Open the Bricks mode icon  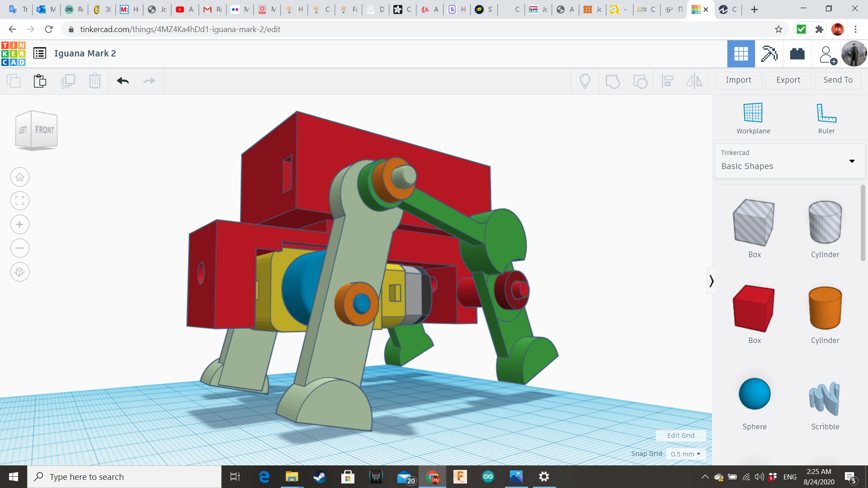(x=797, y=54)
